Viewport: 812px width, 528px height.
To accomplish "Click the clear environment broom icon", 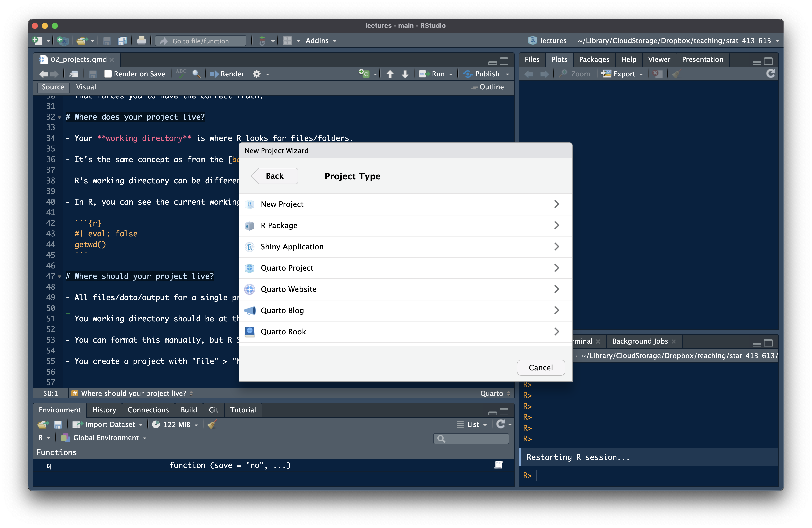I will [212, 425].
